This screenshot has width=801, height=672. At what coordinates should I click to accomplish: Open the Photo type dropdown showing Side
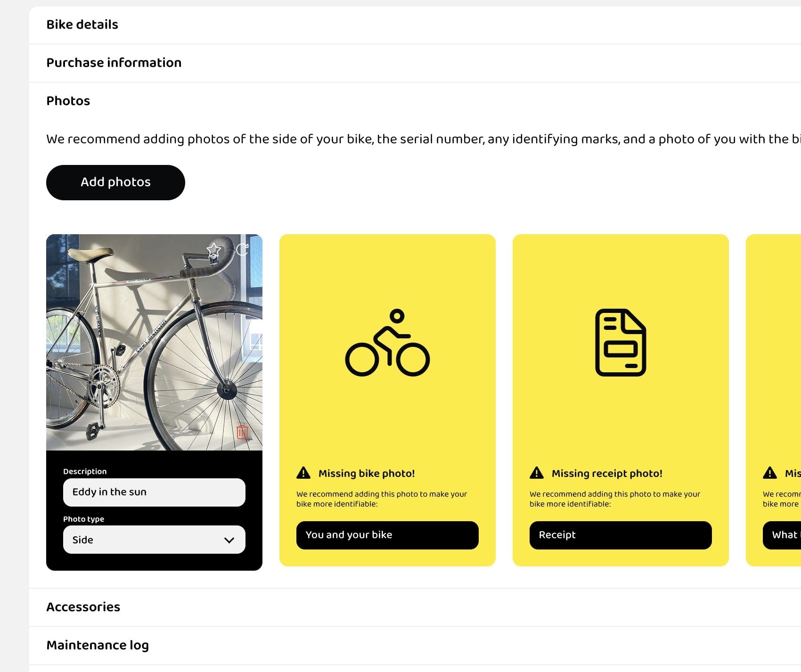pos(154,540)
